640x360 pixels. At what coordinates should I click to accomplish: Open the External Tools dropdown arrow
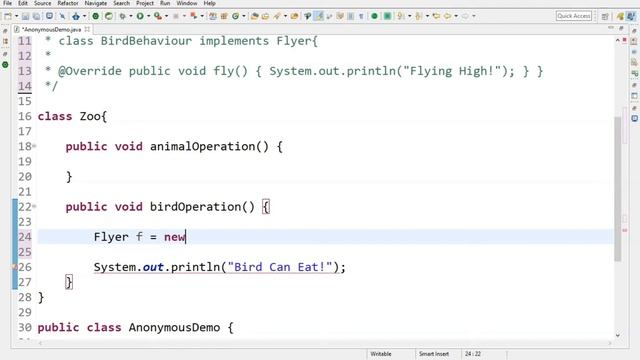click(166, 16)
